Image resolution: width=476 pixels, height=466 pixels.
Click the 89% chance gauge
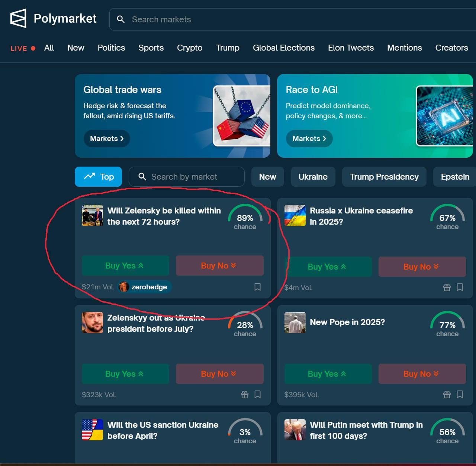(x=245, y=218)
